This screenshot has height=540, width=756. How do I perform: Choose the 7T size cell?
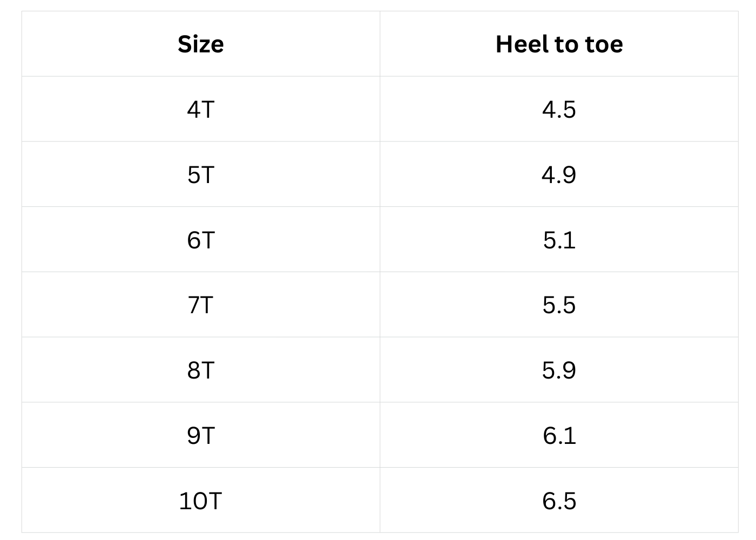(200, 305)
